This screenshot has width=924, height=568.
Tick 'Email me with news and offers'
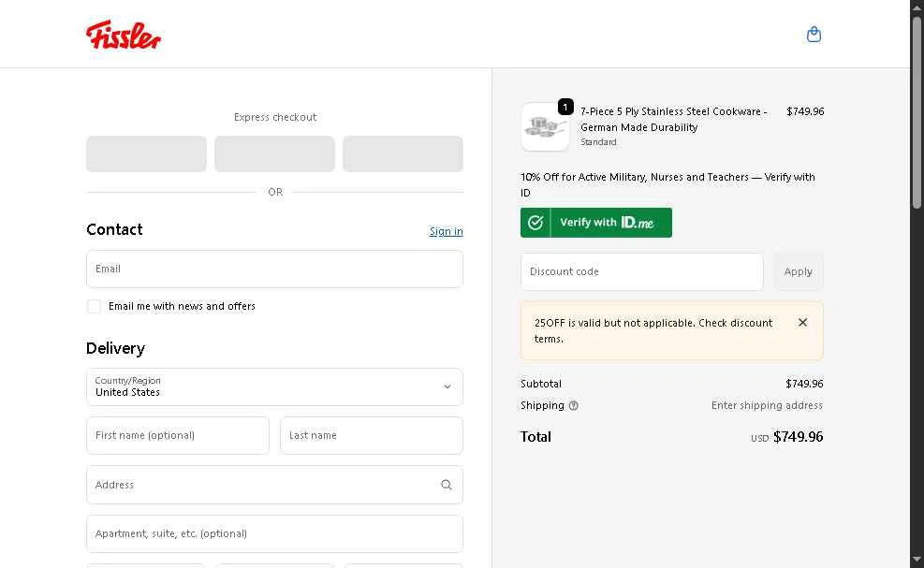point(94,306)
